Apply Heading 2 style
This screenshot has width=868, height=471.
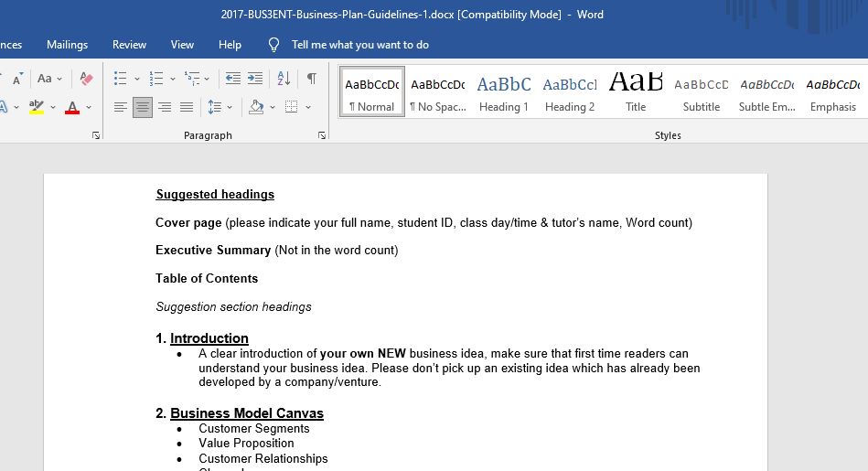[x=570, y=91]
